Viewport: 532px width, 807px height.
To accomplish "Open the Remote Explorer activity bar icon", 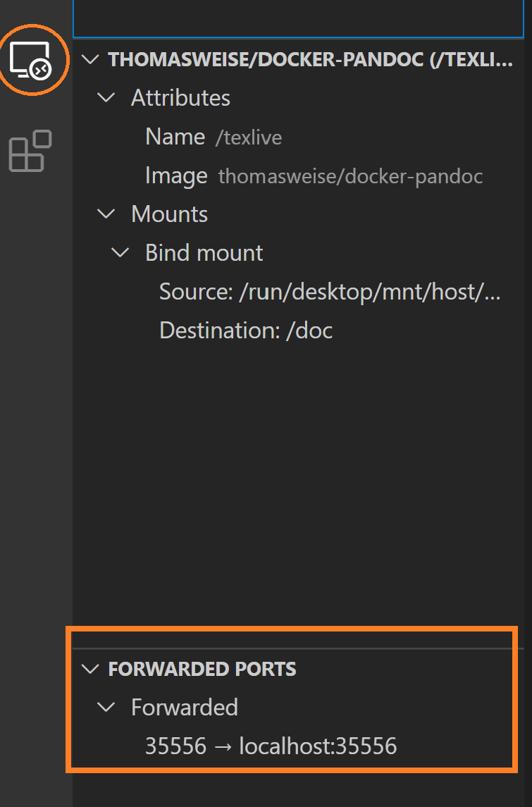I will [x=31, y=60].
